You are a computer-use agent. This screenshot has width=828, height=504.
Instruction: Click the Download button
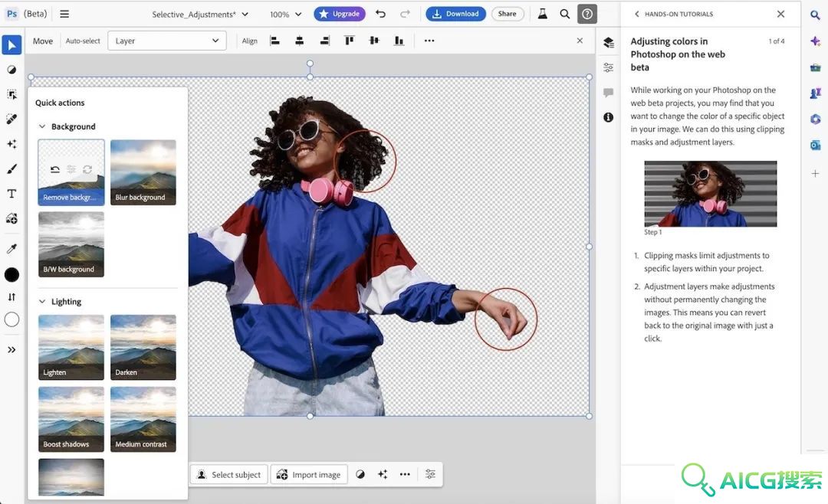click(x=455, y=14)
